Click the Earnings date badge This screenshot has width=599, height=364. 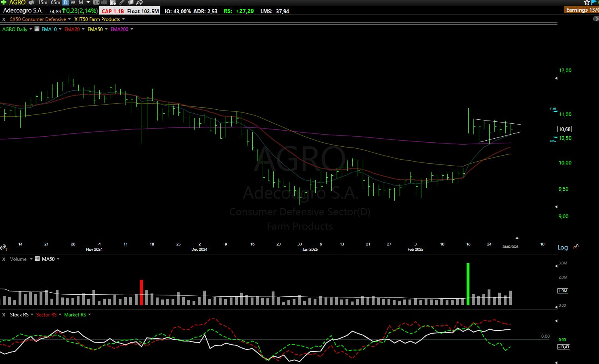581,10
